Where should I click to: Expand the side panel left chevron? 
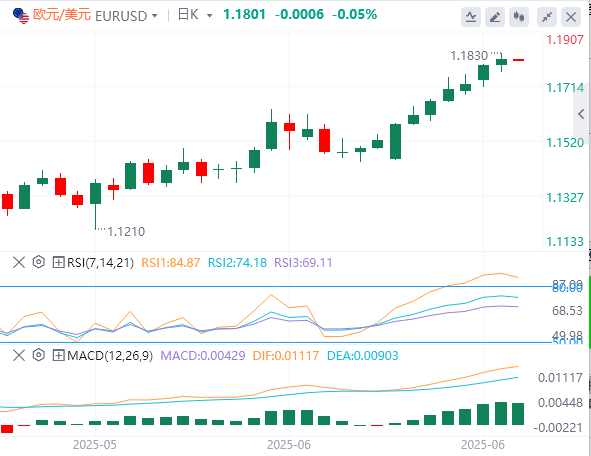point(581,114)
